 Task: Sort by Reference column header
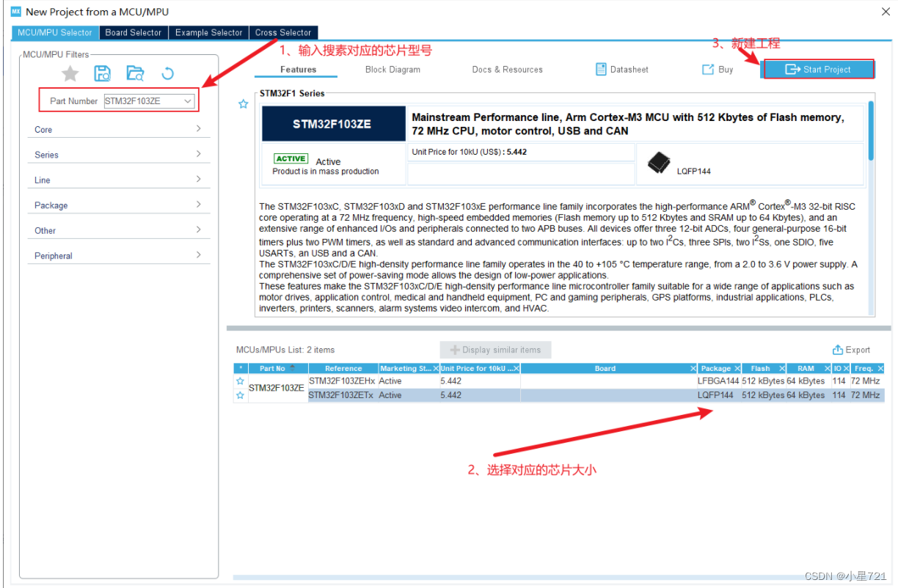343,368
